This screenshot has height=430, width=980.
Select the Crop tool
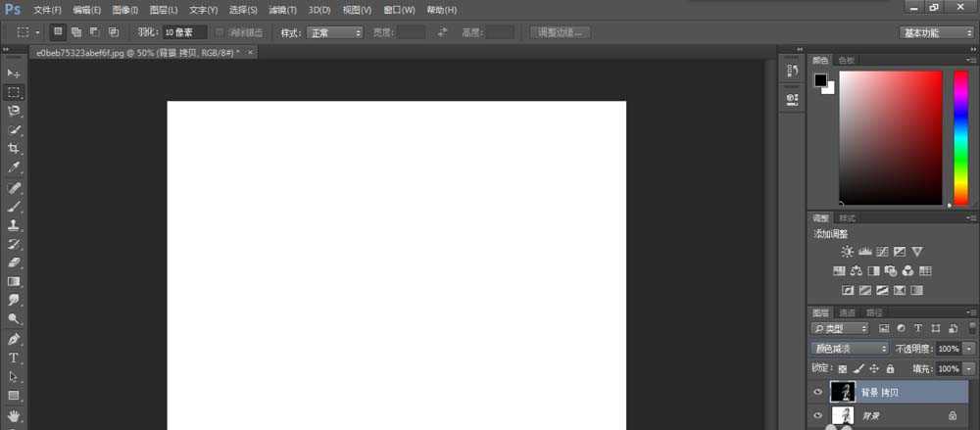click(14, 149)
